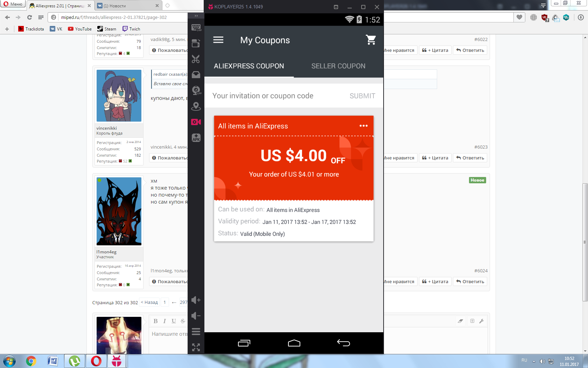
Task: Open uTorrent from taskbar
Action: pos(75,361)
